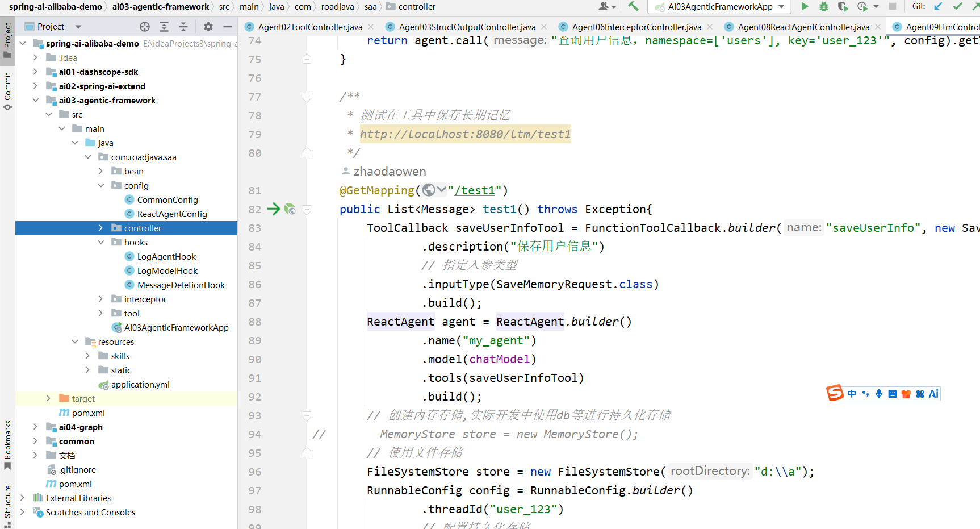Expand the interceptor package

click(x=100, y=299)
